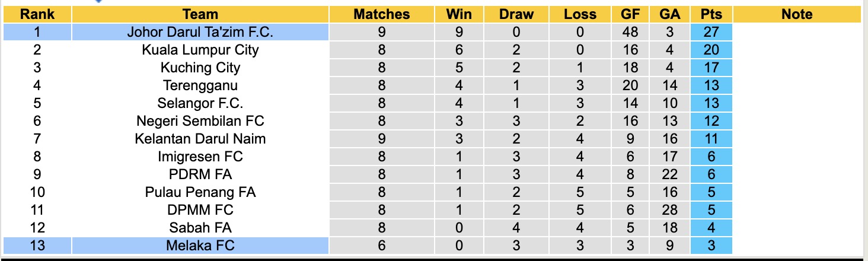The height and width of the screenshot is (261, 868).
Task: Click the Matches column header
Action: click(x=381, y=14)
